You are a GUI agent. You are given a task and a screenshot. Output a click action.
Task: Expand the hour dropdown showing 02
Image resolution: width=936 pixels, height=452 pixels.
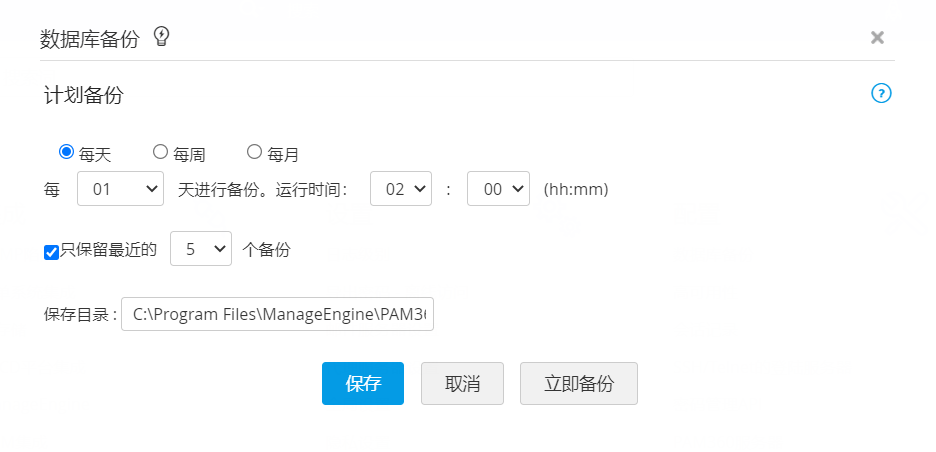click(x=401, y=188)
